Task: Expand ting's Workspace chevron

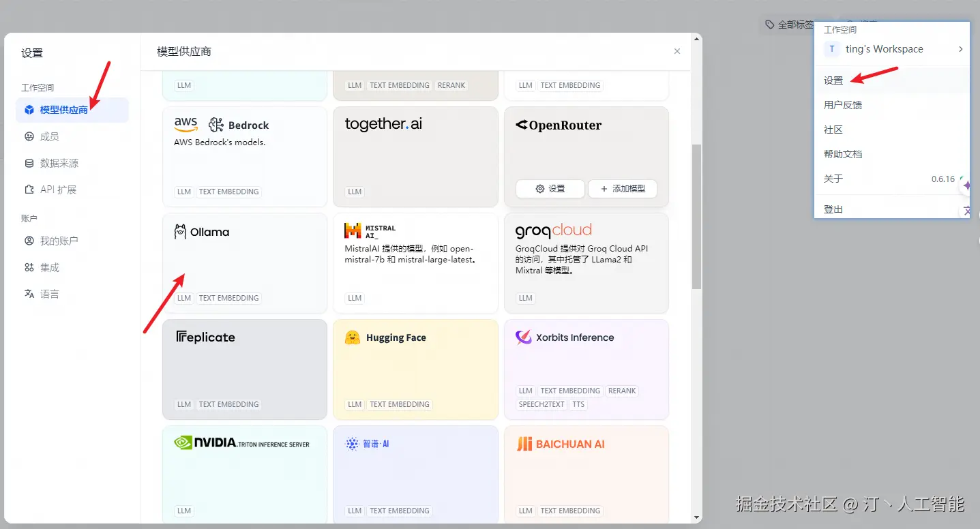Action: (x=961, y=49)
